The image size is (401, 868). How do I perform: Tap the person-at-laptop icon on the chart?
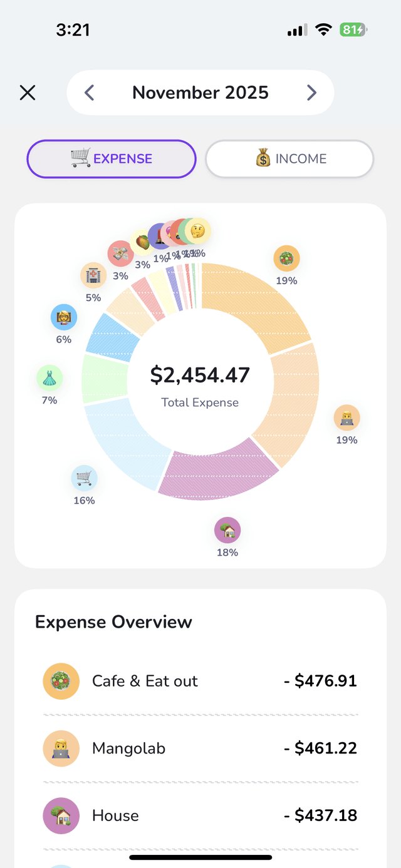coord(346,417)
